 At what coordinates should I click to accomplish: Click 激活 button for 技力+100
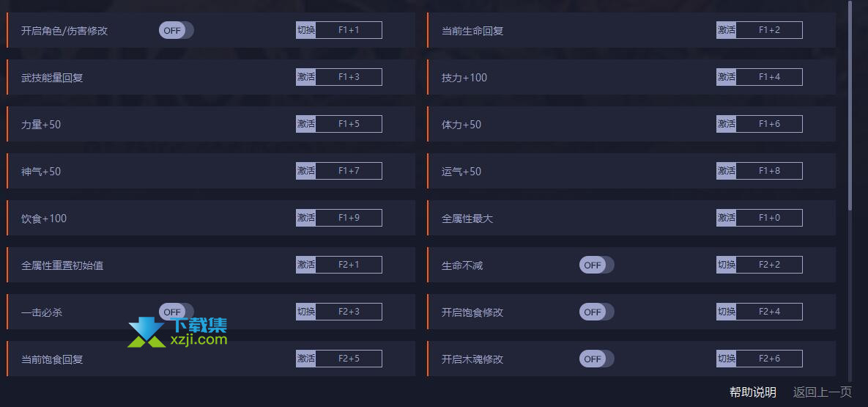726,77
